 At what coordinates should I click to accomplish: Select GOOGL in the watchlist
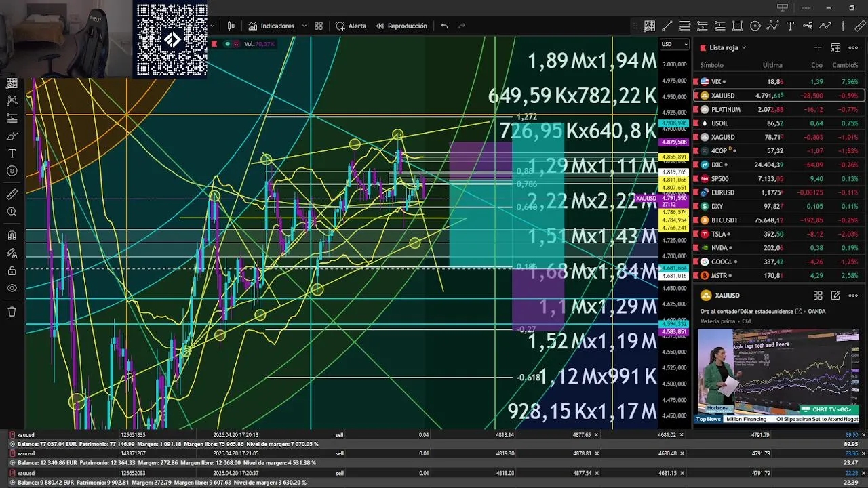[x=778, y=262]
